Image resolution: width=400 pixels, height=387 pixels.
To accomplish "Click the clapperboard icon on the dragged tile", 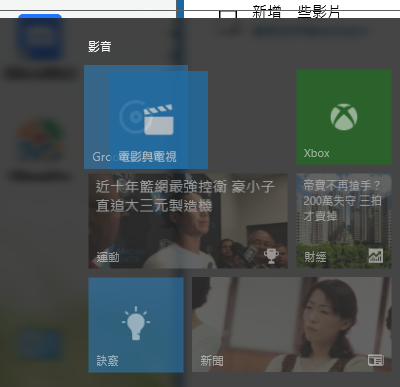I will (x=159, y=119).
